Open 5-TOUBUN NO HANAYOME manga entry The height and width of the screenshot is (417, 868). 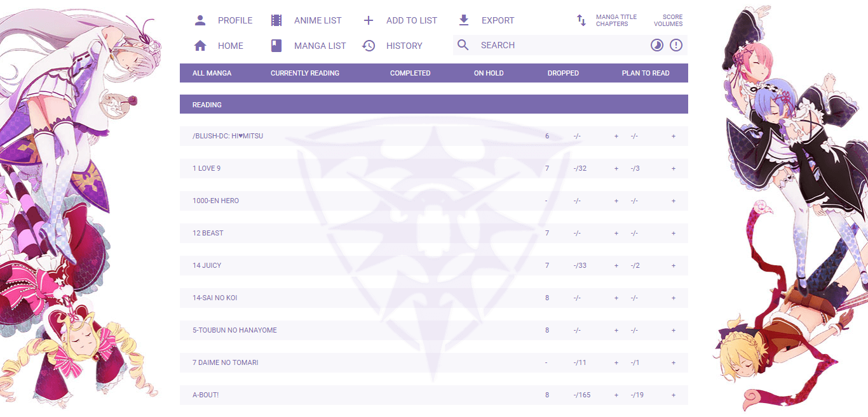[234, 330]
